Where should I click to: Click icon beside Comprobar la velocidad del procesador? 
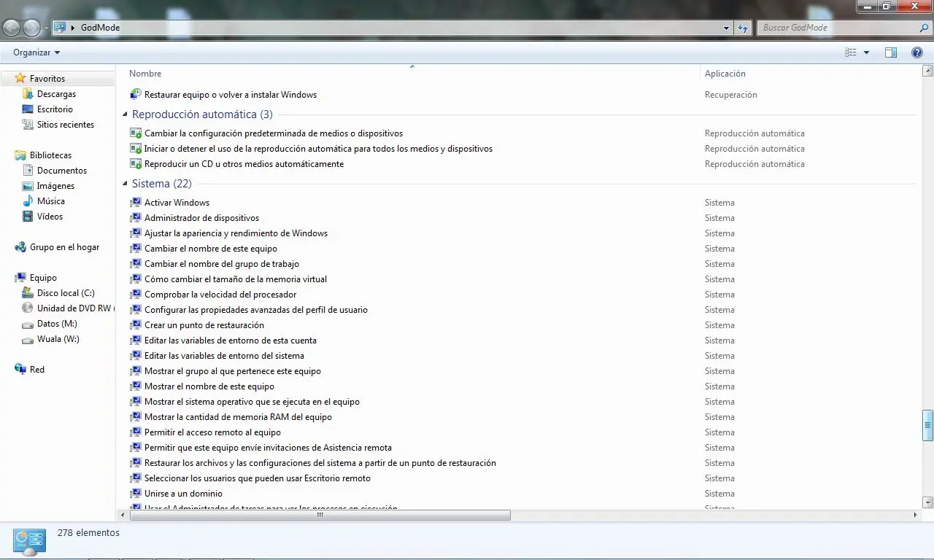point(136,295)
